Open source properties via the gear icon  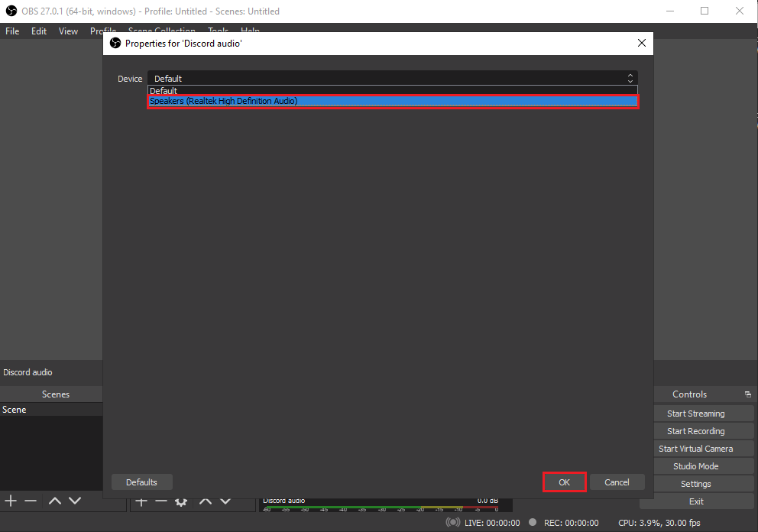click(181, 502)
